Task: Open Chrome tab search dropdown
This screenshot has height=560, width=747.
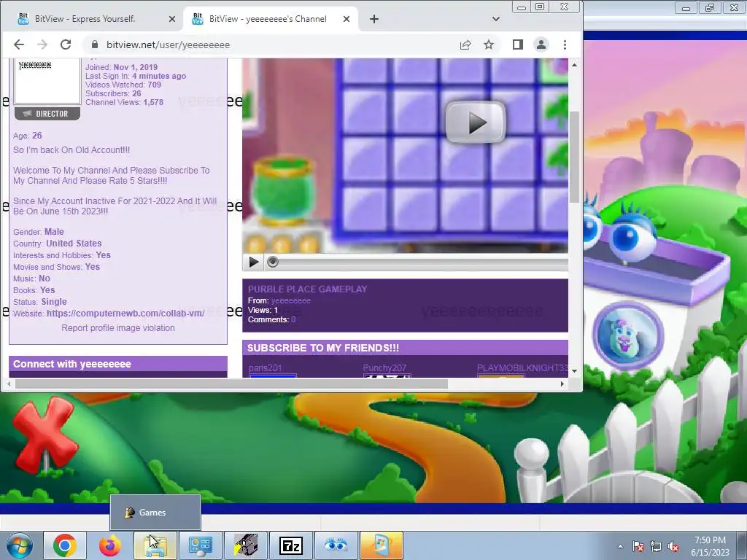Action: click(x=496, y=19)
